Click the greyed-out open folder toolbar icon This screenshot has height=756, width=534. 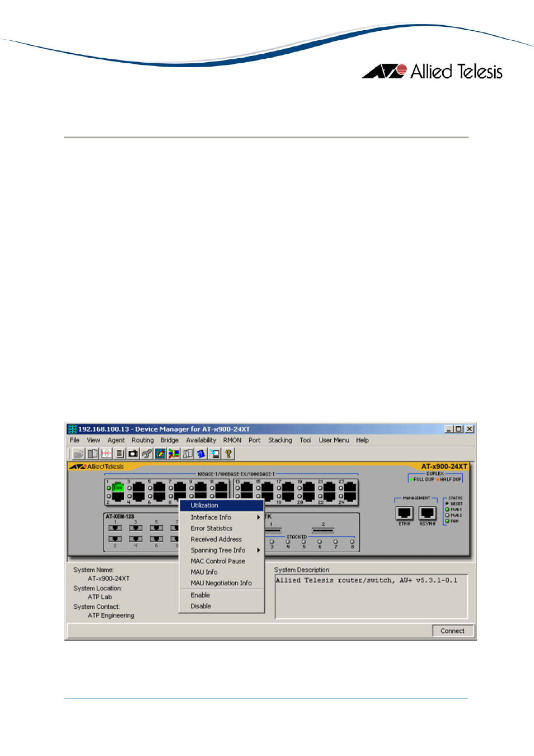tap(79, 454)
